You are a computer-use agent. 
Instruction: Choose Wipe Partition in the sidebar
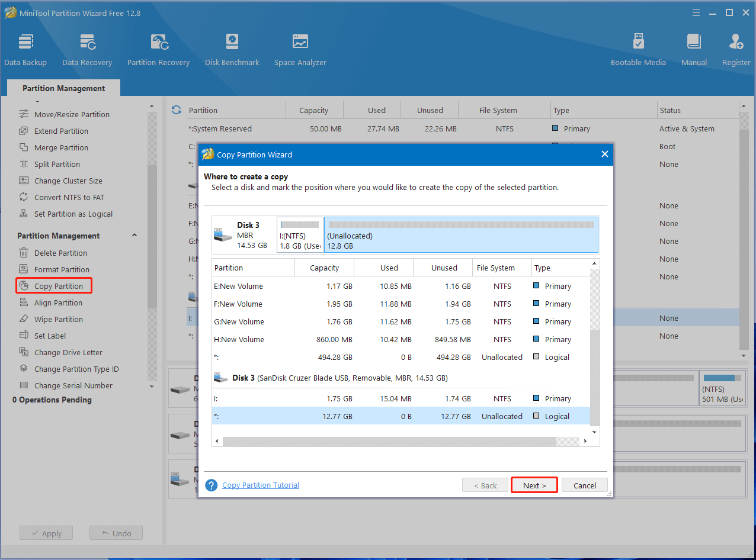(x=59, y=319)
